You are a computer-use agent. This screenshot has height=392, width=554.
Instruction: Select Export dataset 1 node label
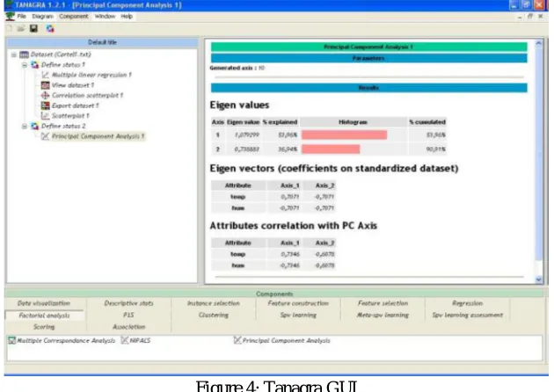coord(75,105)
